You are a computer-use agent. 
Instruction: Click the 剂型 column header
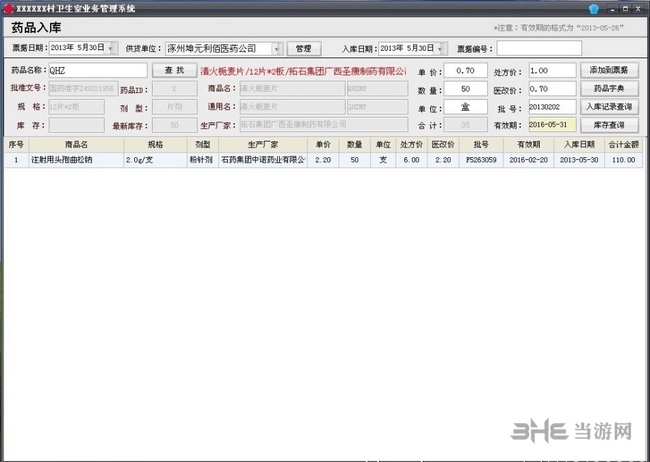[x=203, y=145]
